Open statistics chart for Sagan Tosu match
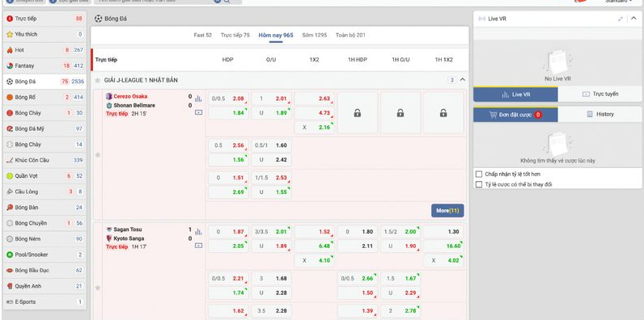 198,232
